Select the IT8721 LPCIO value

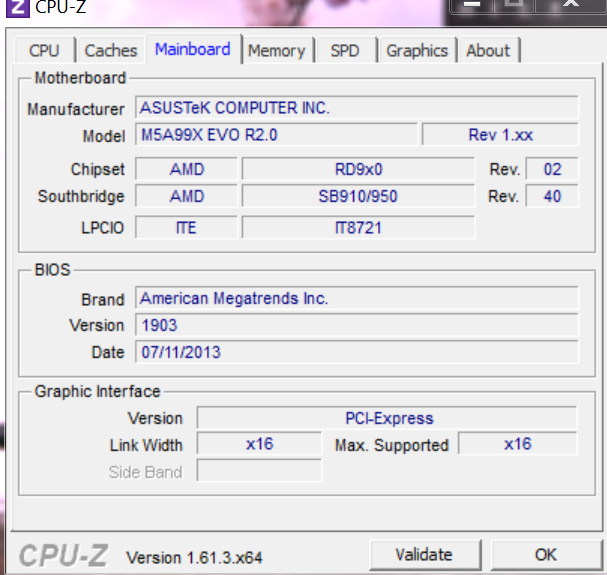(358, 227)
